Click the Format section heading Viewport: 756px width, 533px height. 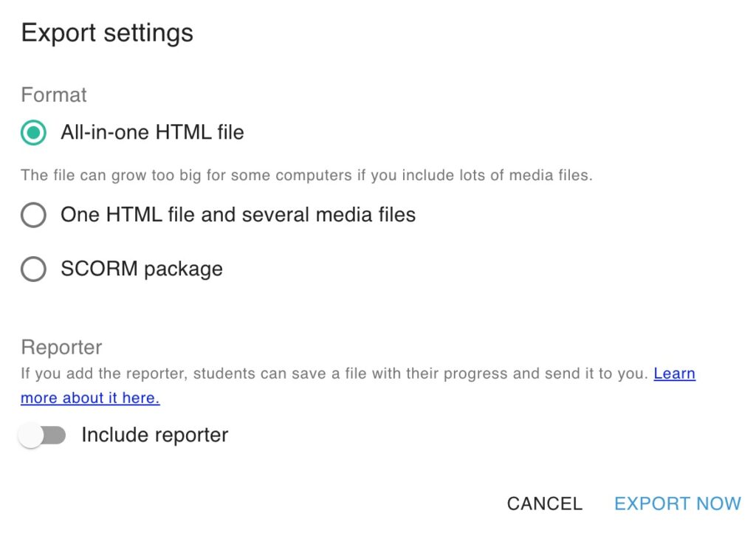click(54, 95)
